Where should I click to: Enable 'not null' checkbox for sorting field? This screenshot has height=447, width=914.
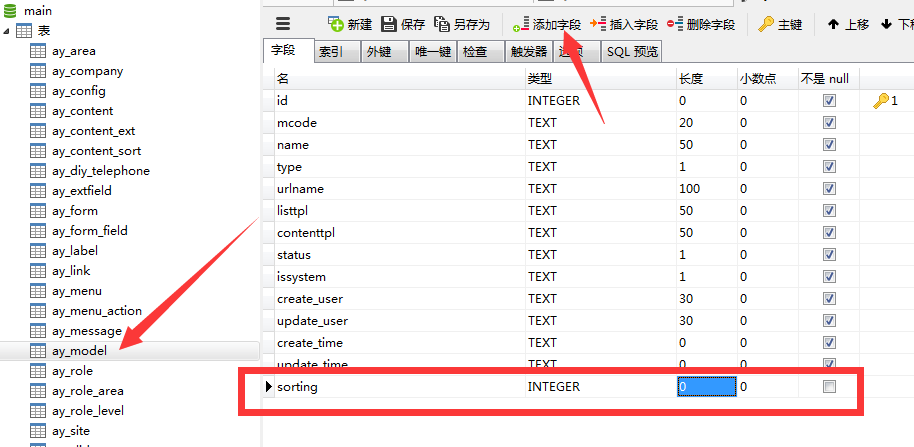coord(829,387)
